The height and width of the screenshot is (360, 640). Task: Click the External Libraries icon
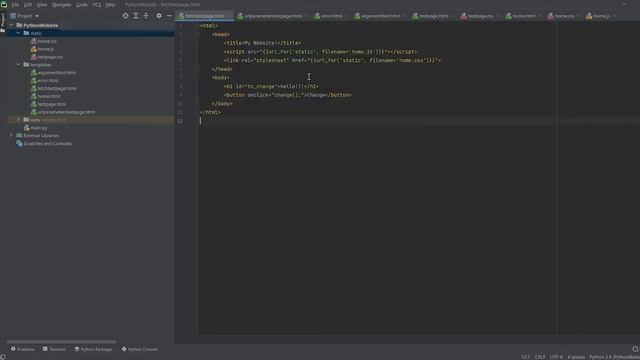point(19,136)
